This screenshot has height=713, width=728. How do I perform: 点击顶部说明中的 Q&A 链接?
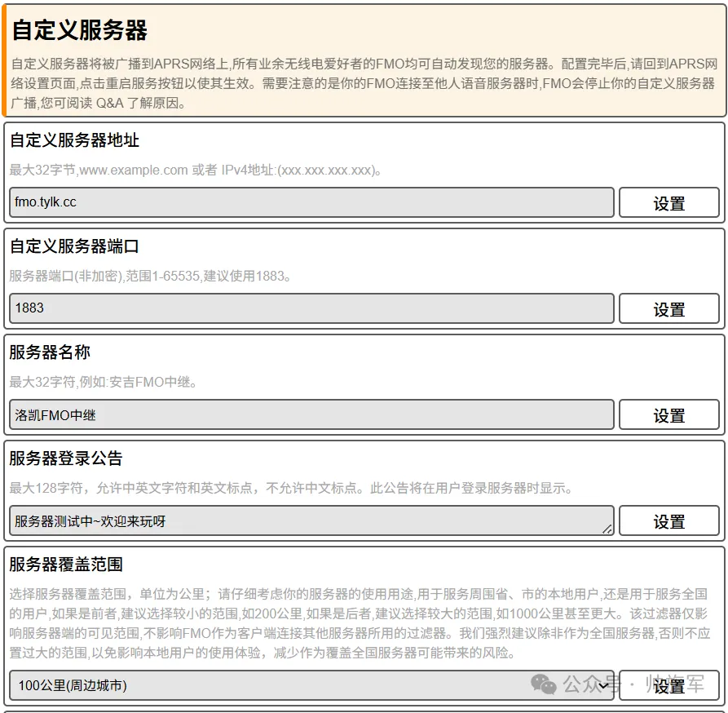[x=111, y=103]
